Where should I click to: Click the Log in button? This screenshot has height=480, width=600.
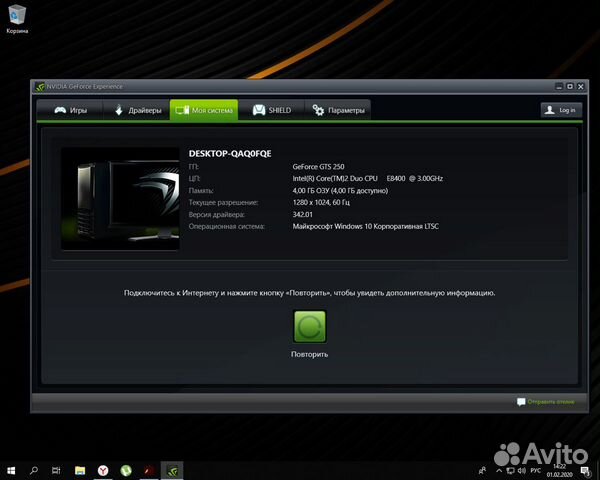click(x=561, y=110)
